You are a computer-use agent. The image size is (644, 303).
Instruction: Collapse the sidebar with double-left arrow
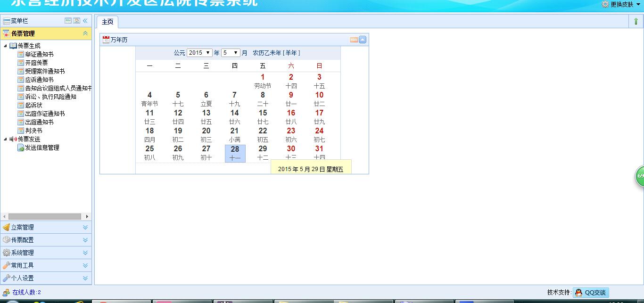85,21
